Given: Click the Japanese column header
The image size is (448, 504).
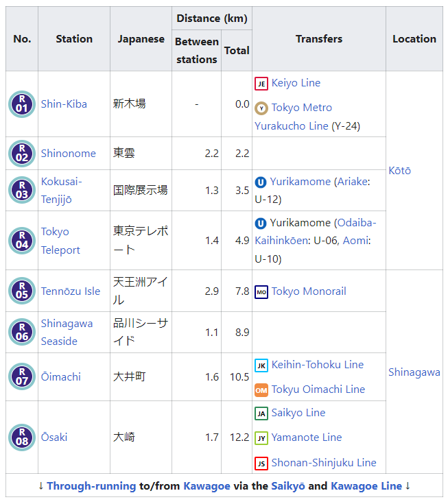Looking at the screenshot, I should 141,39.
